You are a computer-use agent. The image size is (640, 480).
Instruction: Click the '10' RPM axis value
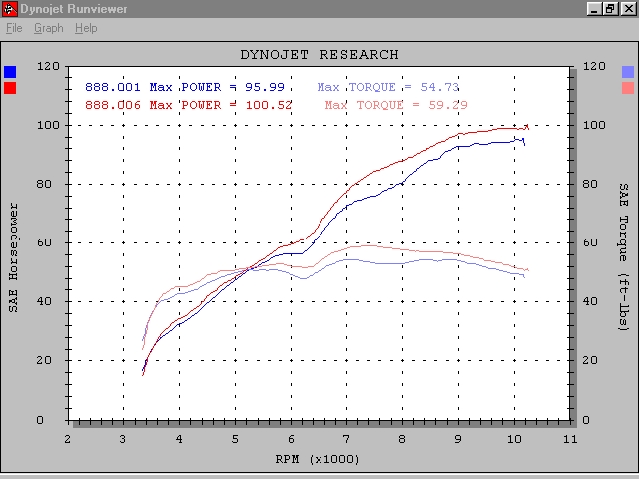[x=514, y=439]
